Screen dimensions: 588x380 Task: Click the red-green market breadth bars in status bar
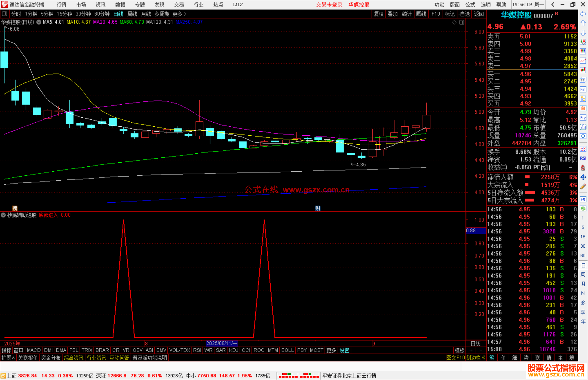point(299,376)
